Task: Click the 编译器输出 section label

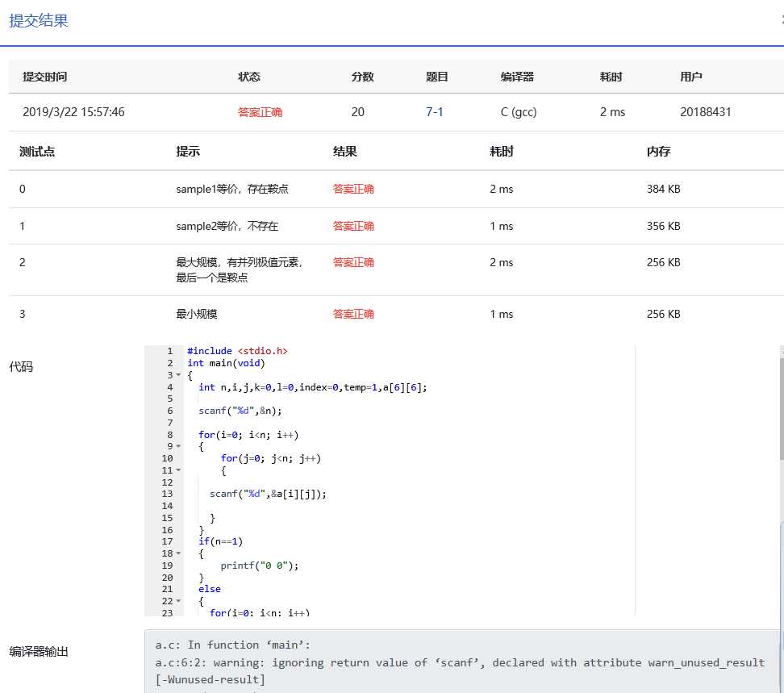Action: pyautogui.click(x=39, y=652)
